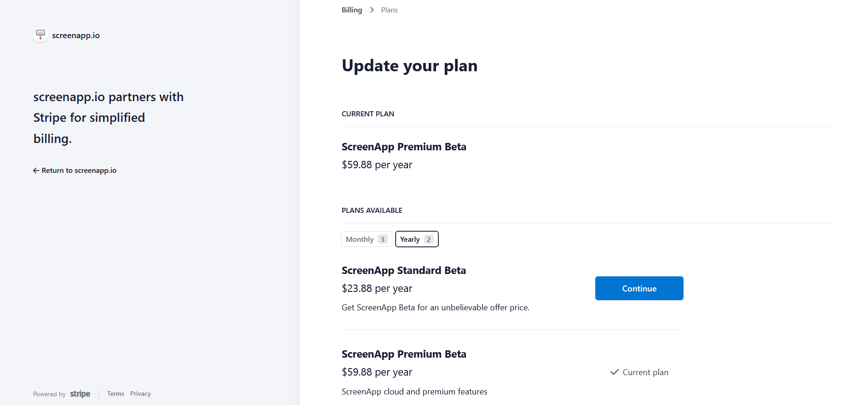Follow the Return to screenapp.io link
Viewport: 868px width, 405px height.
point(79,171)
